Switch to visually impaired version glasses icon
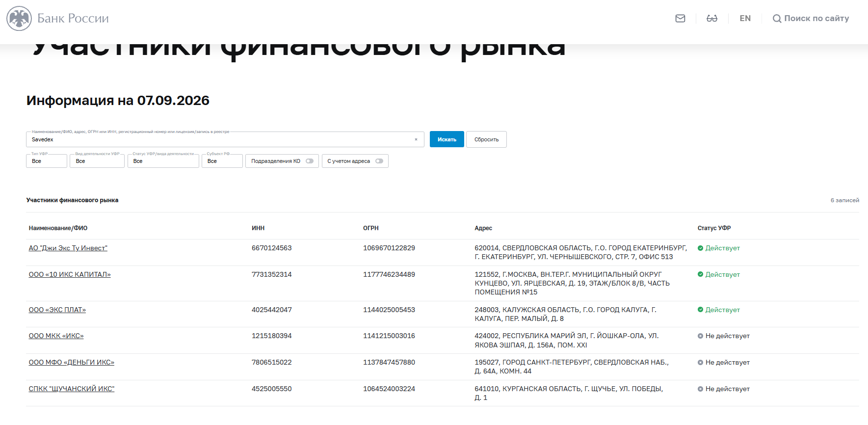Image resolution: width=868 pixels, height=425 pixels. (x=712, y=19)
